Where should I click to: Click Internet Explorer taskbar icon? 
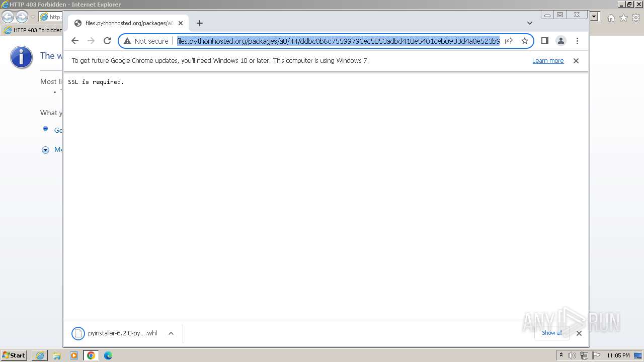point(40,355)
